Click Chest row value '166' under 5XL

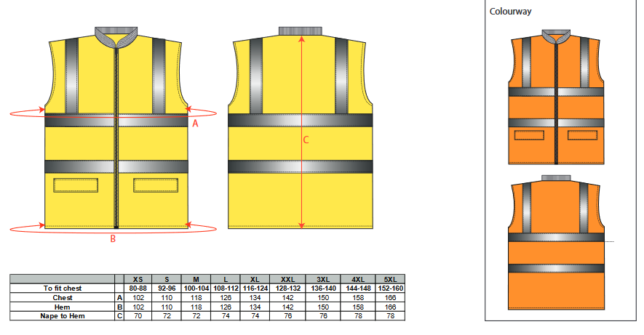pos(390,298)
